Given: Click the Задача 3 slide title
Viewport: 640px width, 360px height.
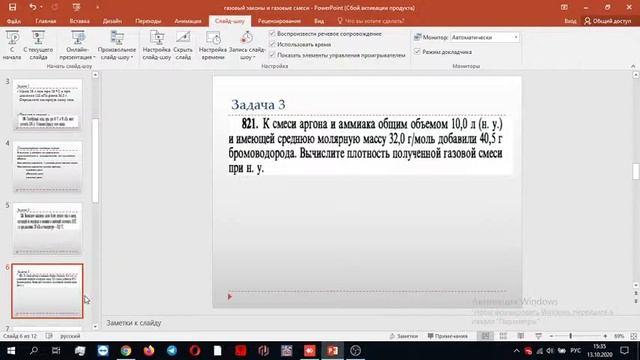Looking at the screenshot, I should point(258,105).
